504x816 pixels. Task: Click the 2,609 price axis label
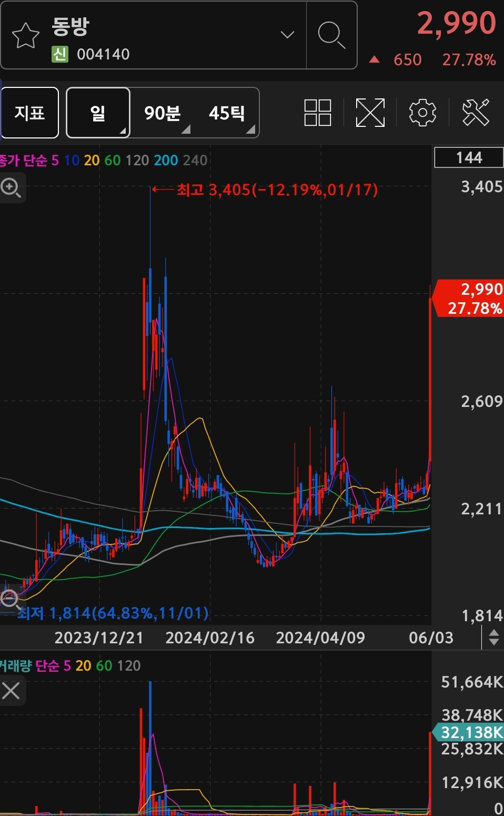(x=482, y=402)
